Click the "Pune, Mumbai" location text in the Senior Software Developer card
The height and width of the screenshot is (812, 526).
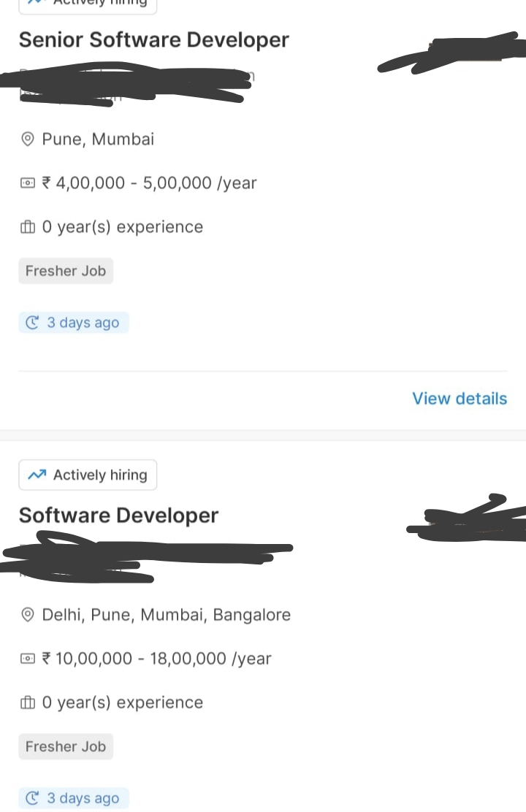click(x=98, y=139)
